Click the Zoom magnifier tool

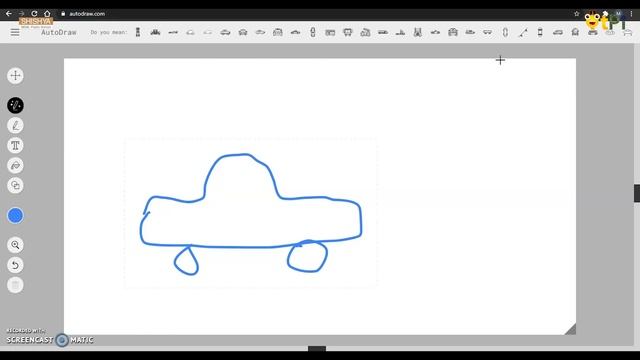pyautogui.click(x=15, y=245)
